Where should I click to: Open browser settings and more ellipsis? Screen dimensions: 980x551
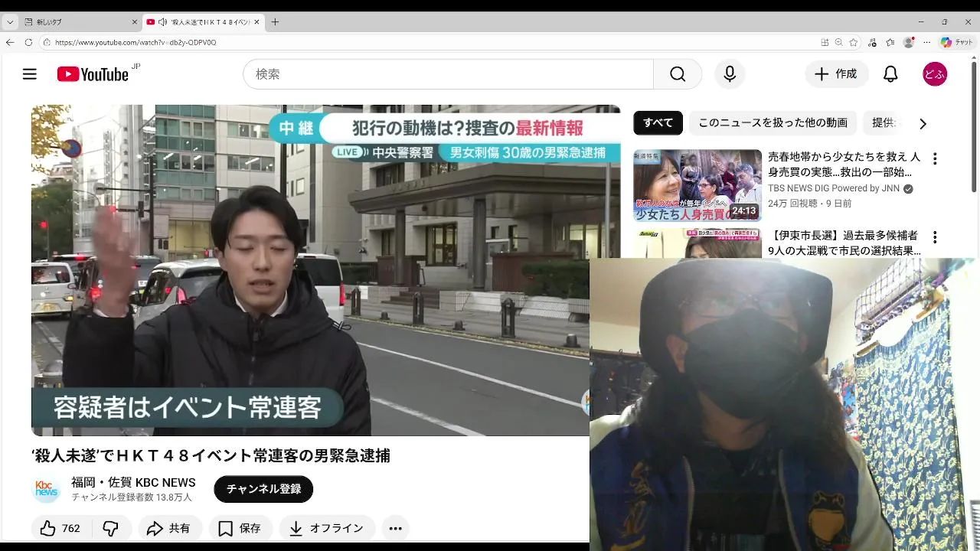927,43
